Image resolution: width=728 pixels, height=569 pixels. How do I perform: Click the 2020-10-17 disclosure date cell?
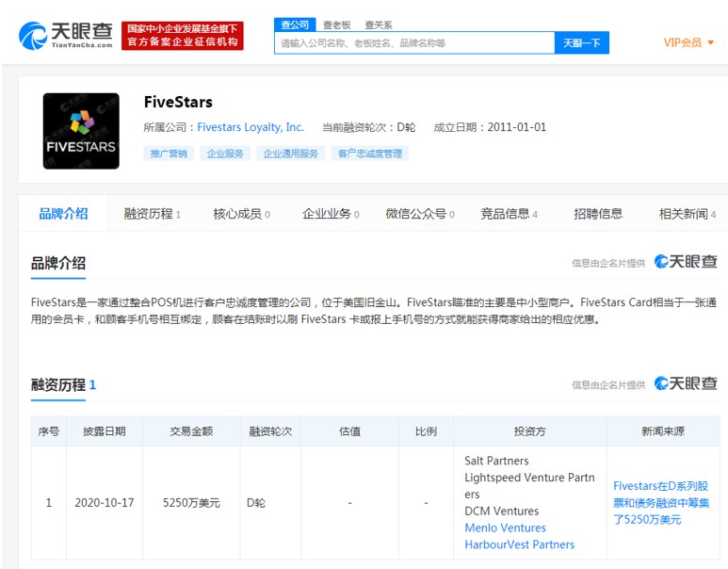pos(105,502)
